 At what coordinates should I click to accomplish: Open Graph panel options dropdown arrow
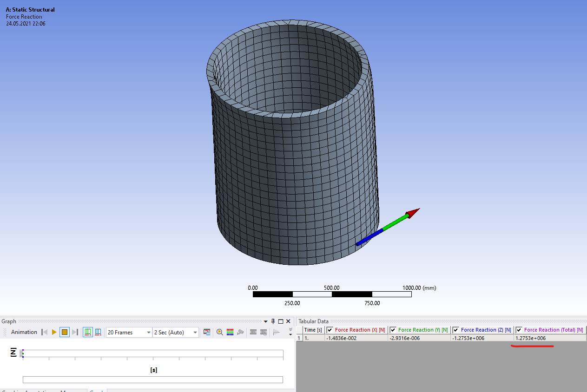[266, 321]
